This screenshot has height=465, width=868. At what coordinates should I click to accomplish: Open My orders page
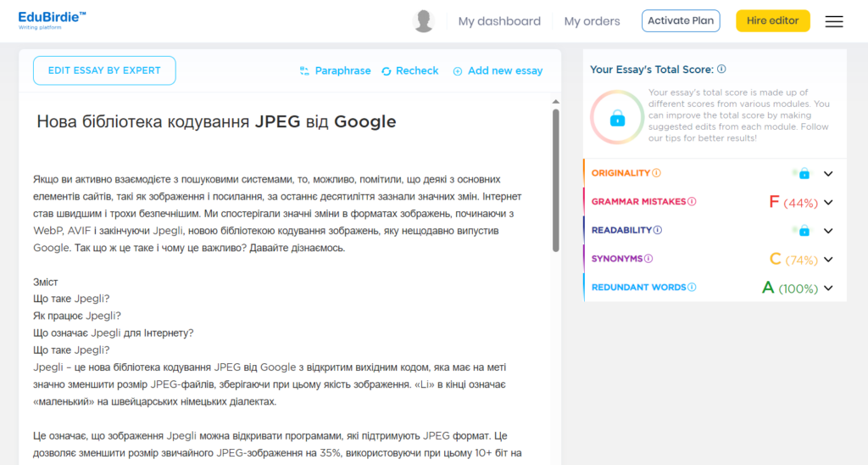point(592,21)
